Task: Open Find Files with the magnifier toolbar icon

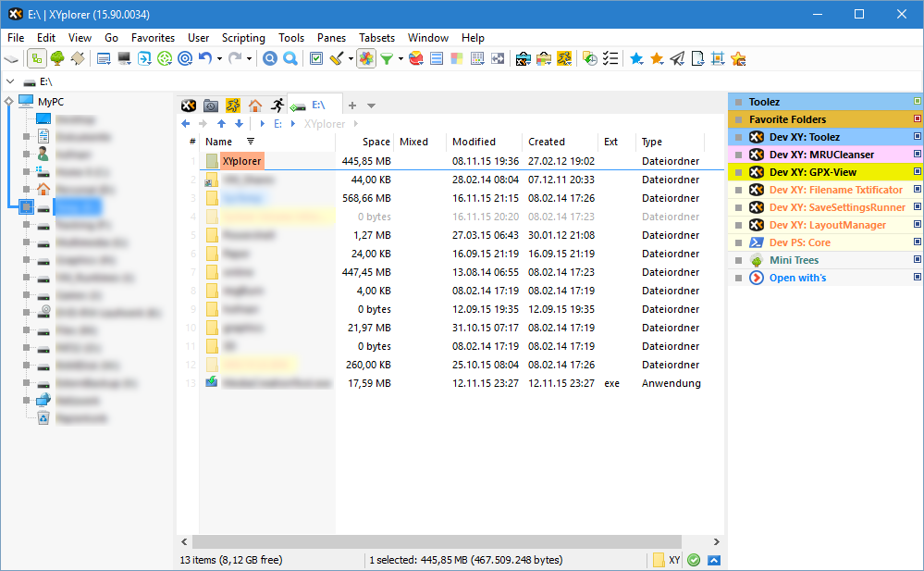Action: [269, 57]
